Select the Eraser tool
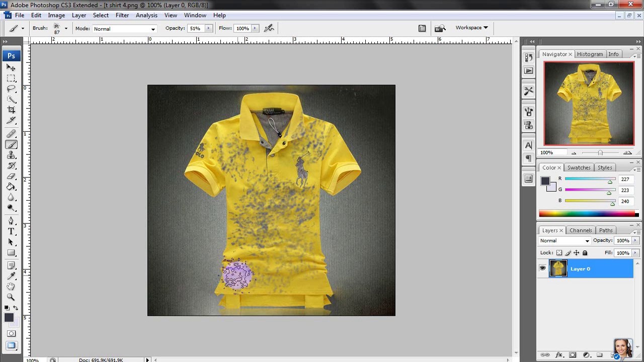The height and width of the screenshot is (362, 644). (11, 176)
